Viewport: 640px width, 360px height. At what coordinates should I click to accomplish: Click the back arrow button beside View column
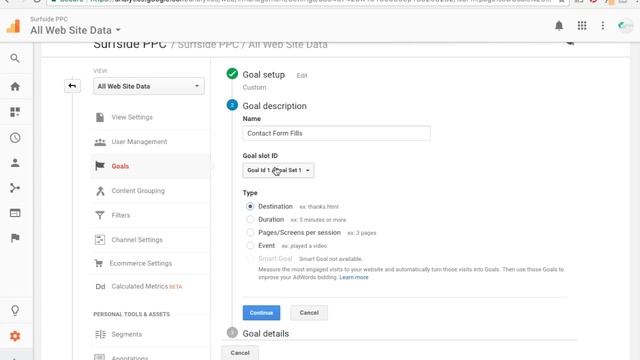tap(72, 86)
